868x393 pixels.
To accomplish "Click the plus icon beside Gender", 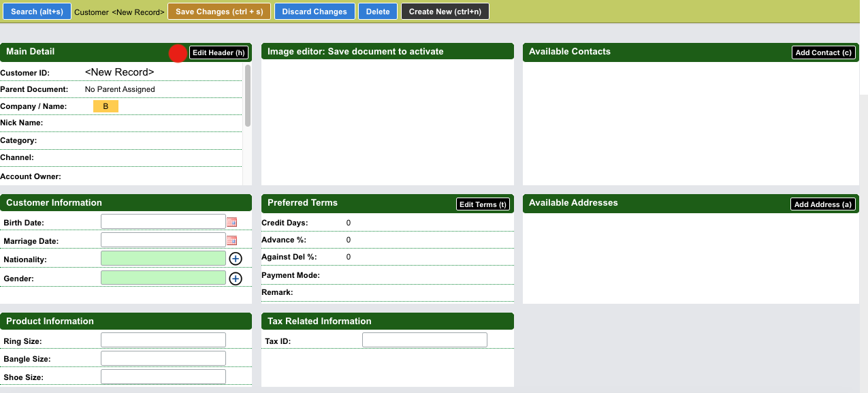I will (x=236, y=279).
